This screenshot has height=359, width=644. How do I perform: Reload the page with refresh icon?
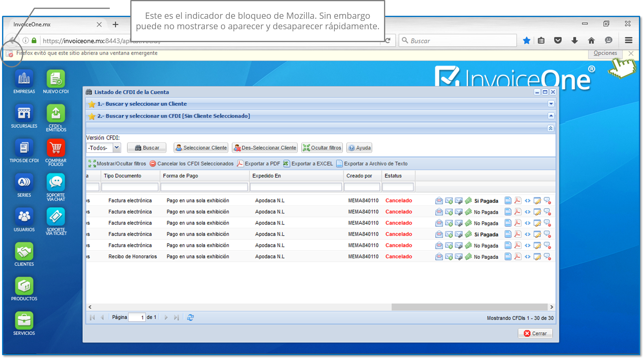tap(388, 40)
